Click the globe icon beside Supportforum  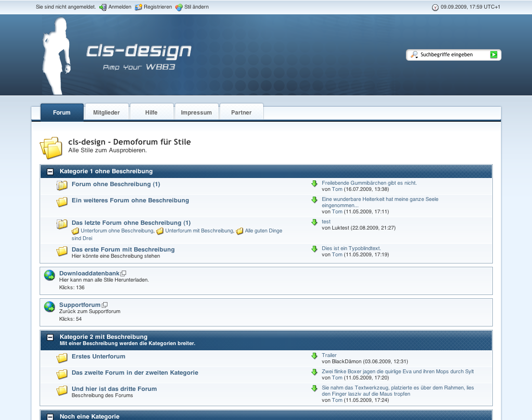(x=50, y=307)
